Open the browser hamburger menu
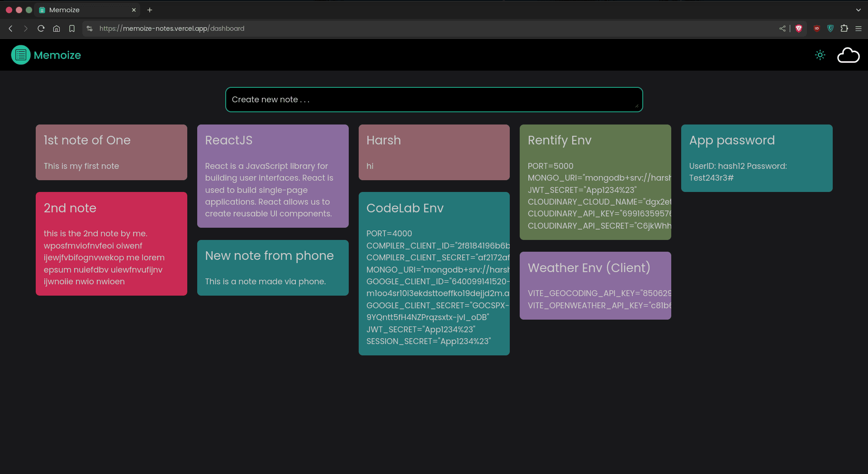This screenshot has height=474, width=868. coord(859,29)
